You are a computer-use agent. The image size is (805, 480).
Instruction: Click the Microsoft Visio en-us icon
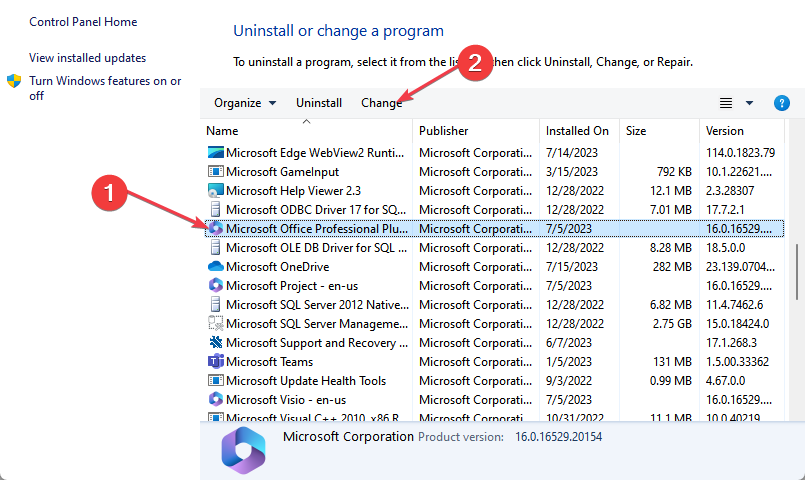(216, 399)
